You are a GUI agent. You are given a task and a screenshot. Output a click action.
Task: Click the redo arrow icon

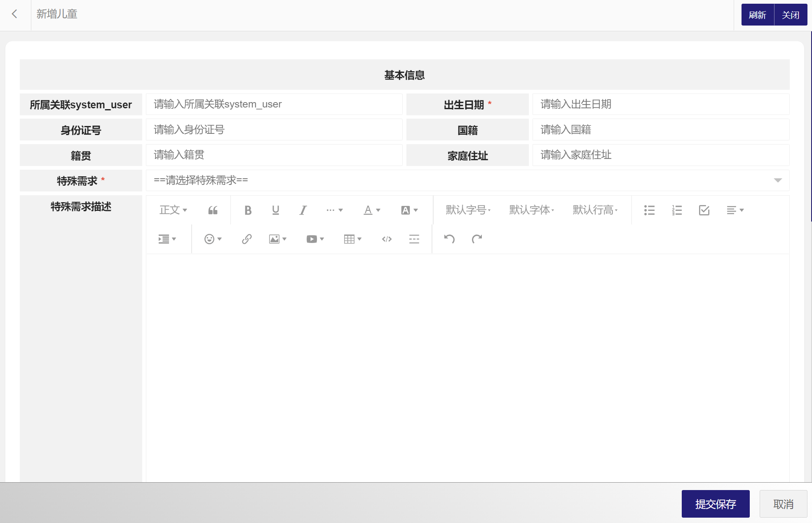477,239
